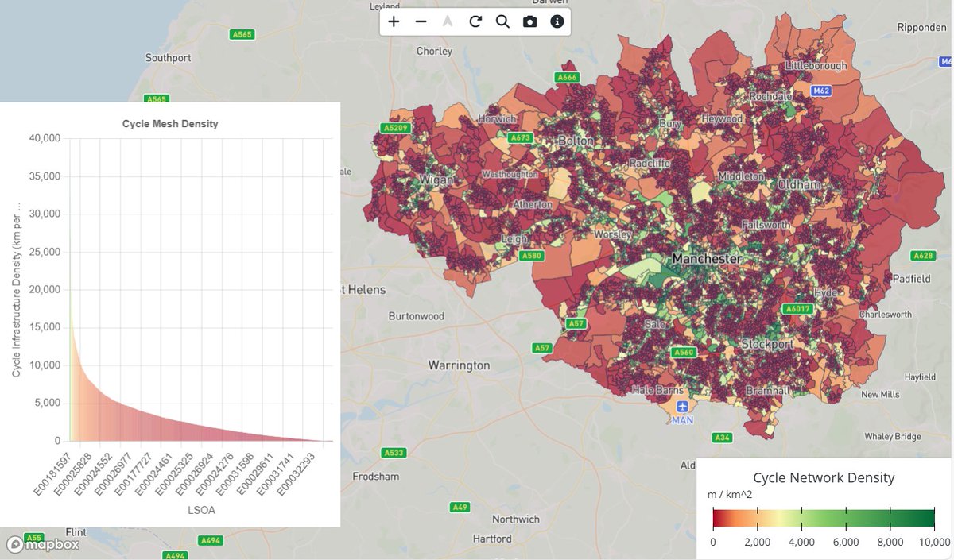Screen dimensions: 954x560
Task: Capture a screenshot using the camera icon
Action: tap(529, 21)
